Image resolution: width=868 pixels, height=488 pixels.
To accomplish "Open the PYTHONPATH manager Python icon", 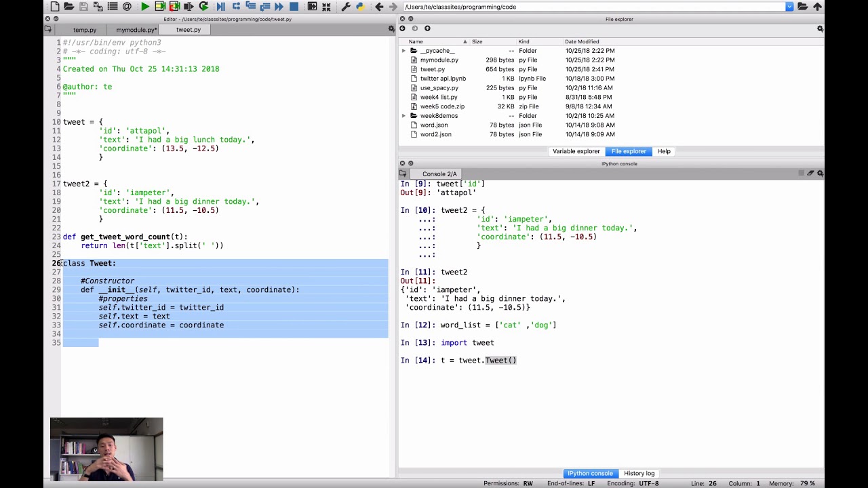I will pyautogui.click(x=359, y=7).
